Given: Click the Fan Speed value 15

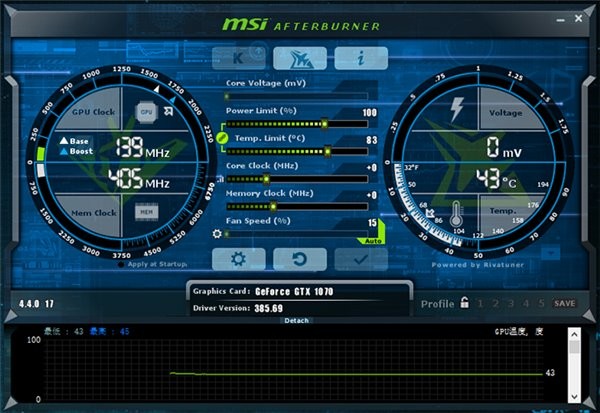Looking at the screenshot, I should coord(372,223).
